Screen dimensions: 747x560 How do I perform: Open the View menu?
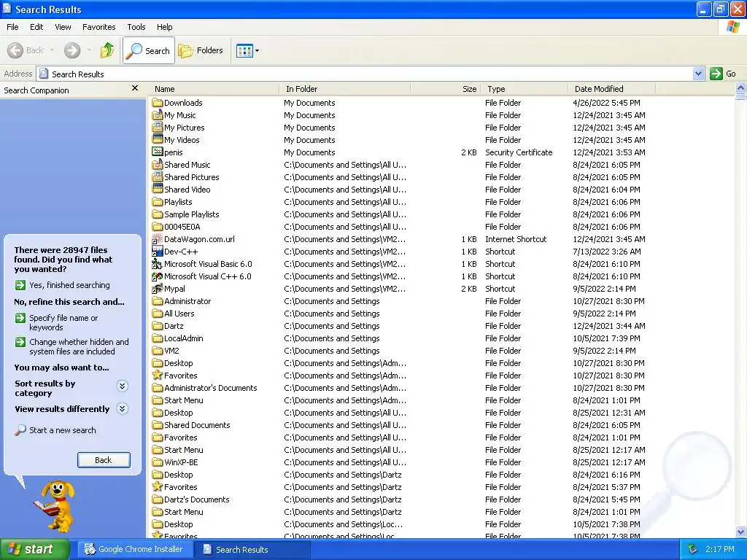(x=63, y=27)
